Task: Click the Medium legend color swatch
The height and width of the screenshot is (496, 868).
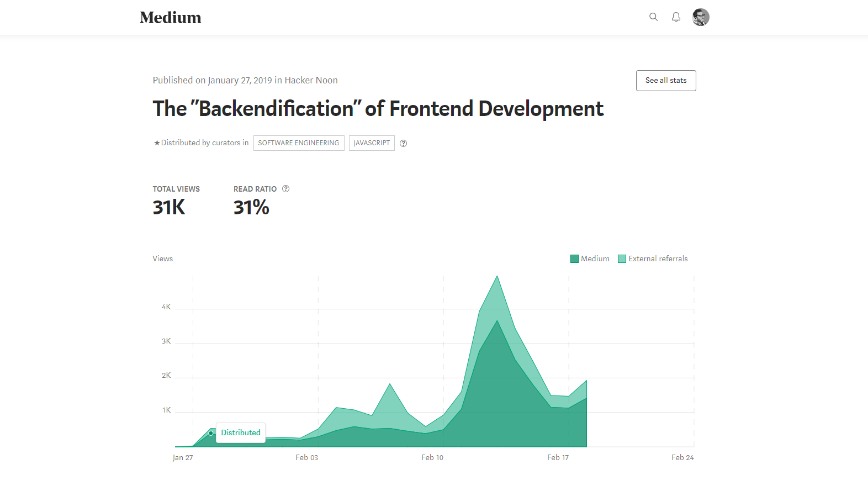Action: (574, 259)
